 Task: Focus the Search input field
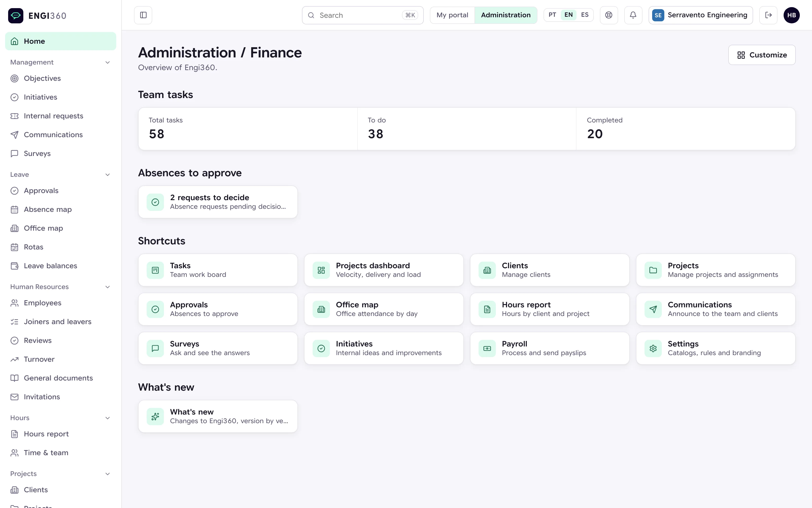pyautogui.click(x=363, y=15)
